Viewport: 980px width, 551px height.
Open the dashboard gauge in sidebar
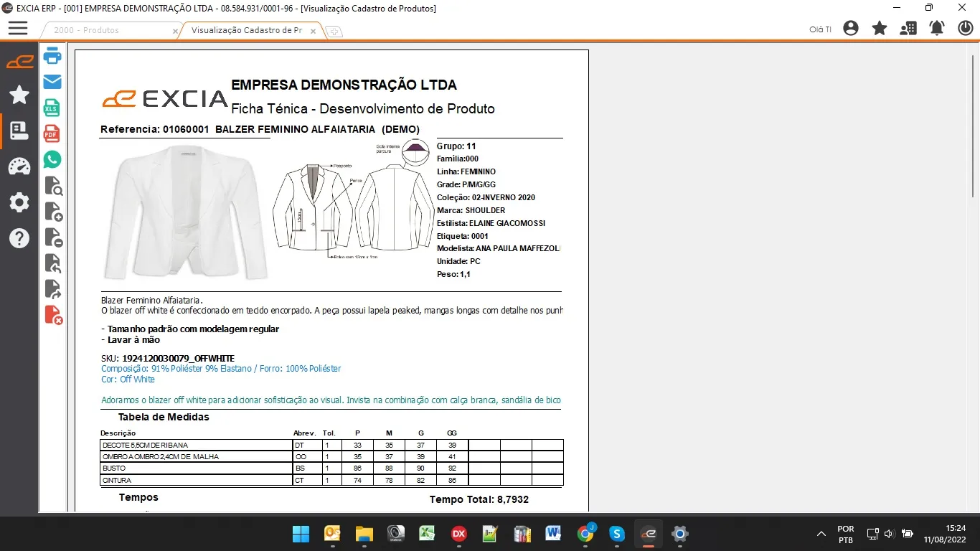19,166
